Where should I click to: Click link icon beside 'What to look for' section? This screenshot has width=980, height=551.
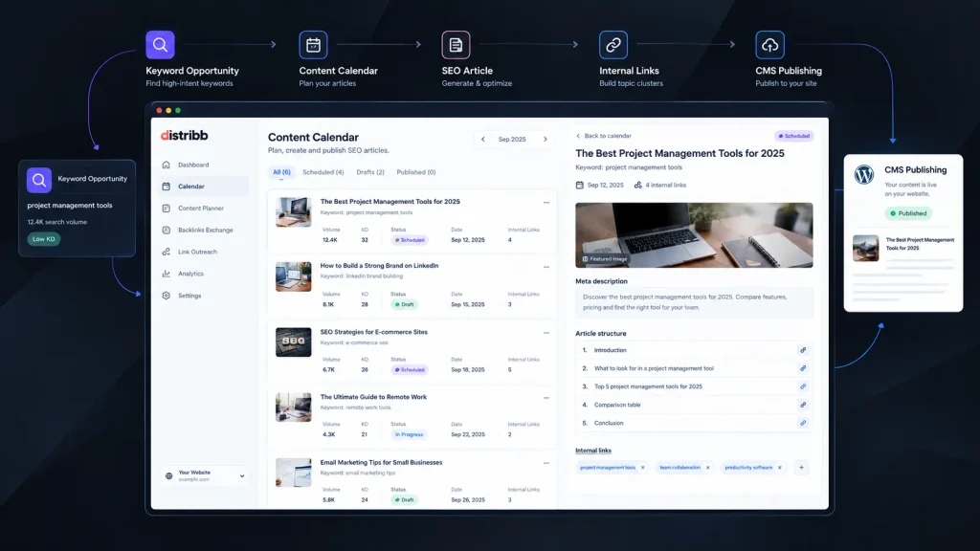click(x=803, y=368)
